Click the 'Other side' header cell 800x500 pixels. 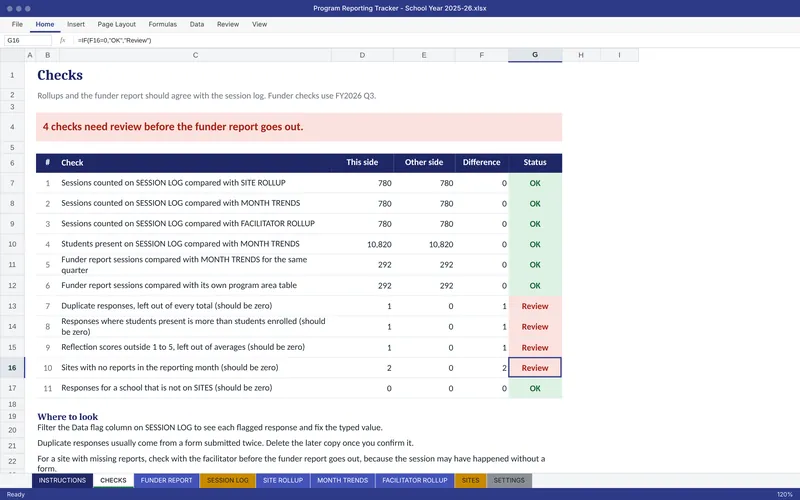[424, 162]
